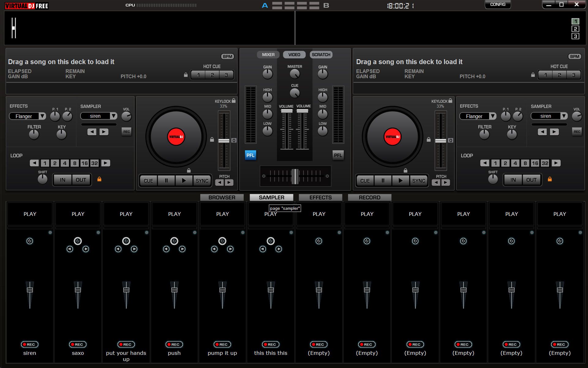Viewport: 588px width, 368px height.
Task: Open the VIDEO panel
Action: [x=294, y=55]
